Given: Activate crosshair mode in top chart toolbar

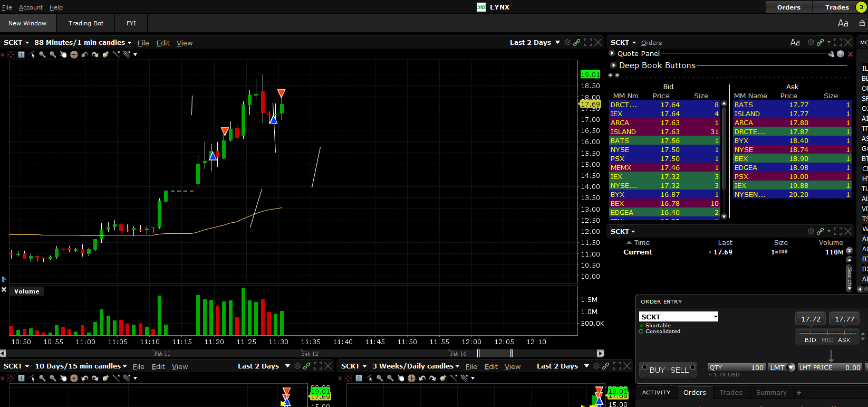Looking at the screenshot, I should 11,54.
